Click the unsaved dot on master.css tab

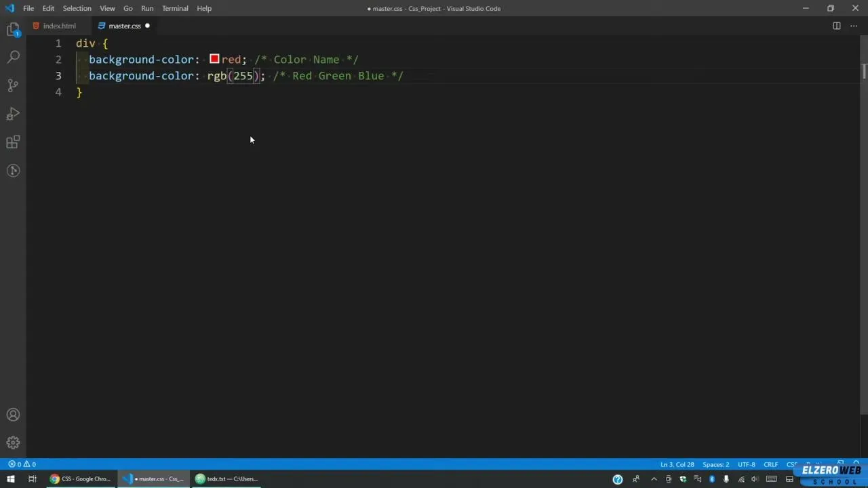147,26
